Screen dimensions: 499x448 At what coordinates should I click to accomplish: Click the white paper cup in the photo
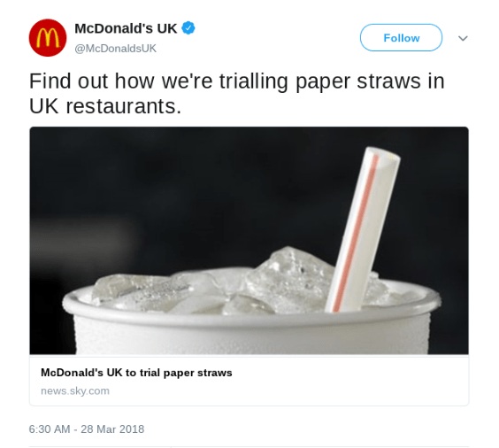tap(251, 333)
